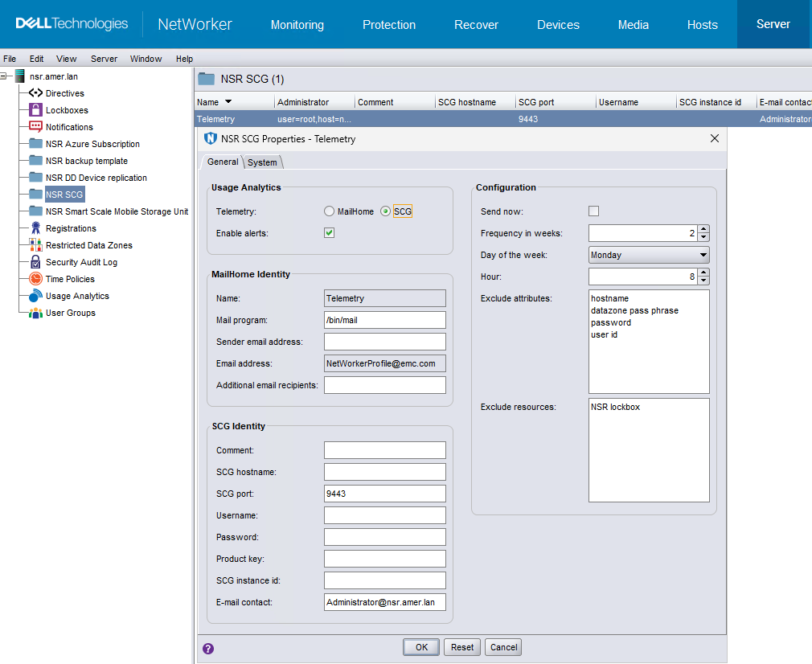Select the Time Policies clock icon
This screenshot has width=812, height=664.
pos(35,279)
